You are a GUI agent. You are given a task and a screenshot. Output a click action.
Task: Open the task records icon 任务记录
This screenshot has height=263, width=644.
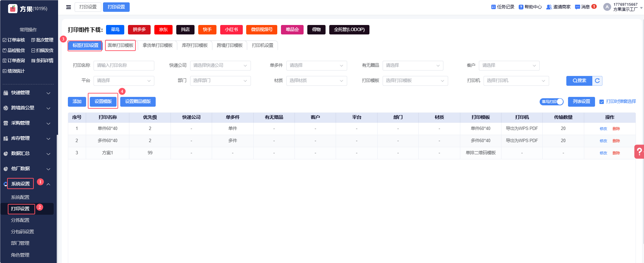[493, 7]
